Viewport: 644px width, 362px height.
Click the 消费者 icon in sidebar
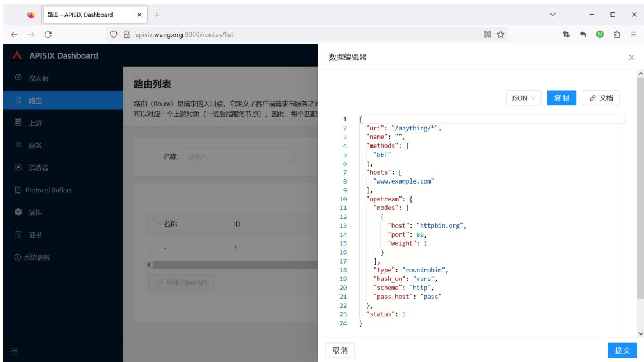[18, 167]
